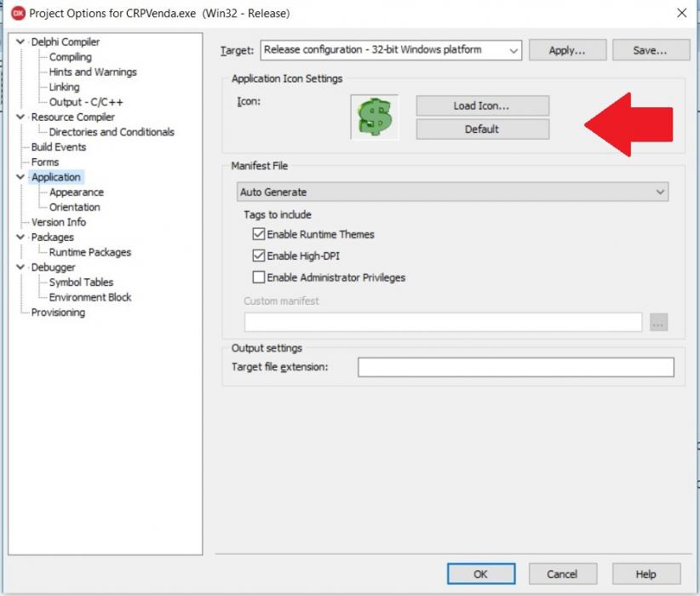Toggle Enable High-DPI checkbox
This screenshot has height=596, width=700.
pos(259,255)
